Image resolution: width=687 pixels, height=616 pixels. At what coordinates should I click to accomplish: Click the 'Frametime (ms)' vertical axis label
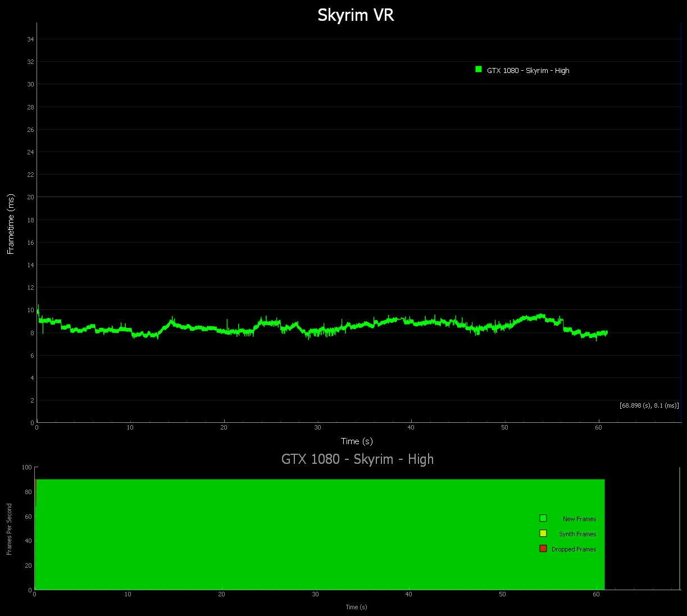pyautogui.click(x=11, y=224)
